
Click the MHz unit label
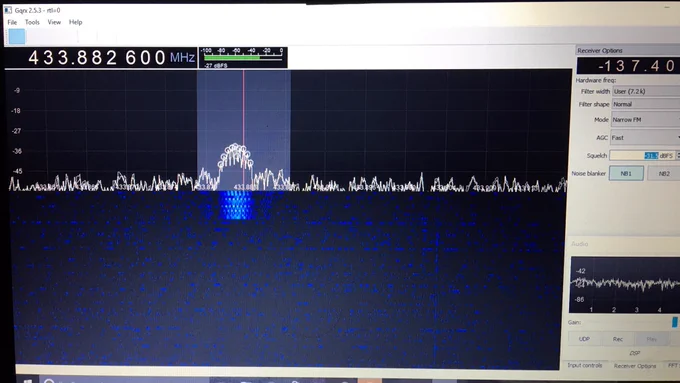[x=182, y=58]
